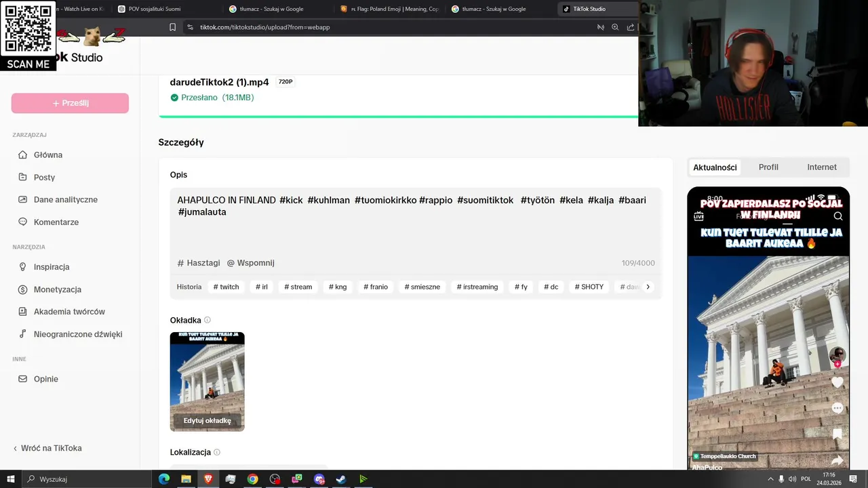Open Microsoft Edge from taskbar
Image resolution: width=868 pixels, height=488 pixels.
pos(163,479)
